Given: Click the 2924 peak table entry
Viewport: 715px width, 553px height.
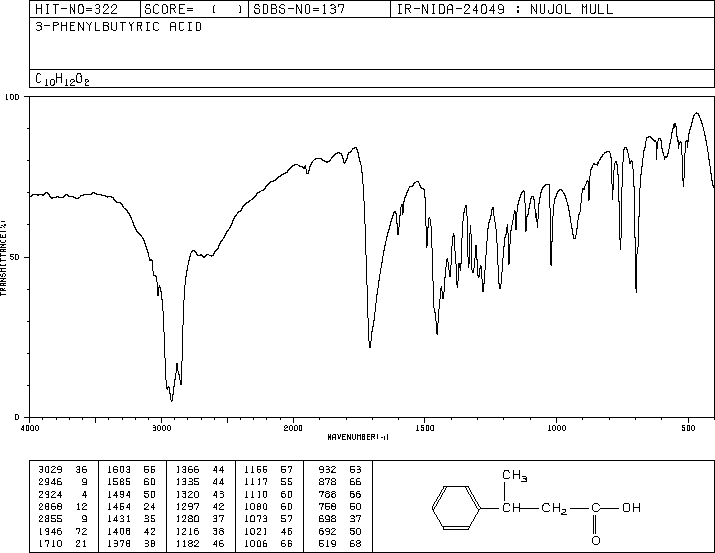Looking at the screenshot, I should pos(50,494).
